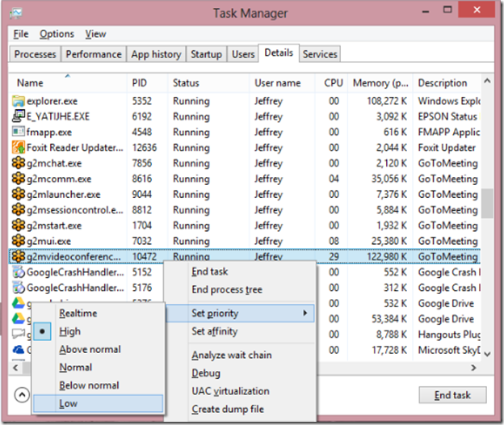The height and width of the screenshot is (425, 504).
Task: Click icon of GoogleCrashHandler PID 5152
Action: coord(19,272)
